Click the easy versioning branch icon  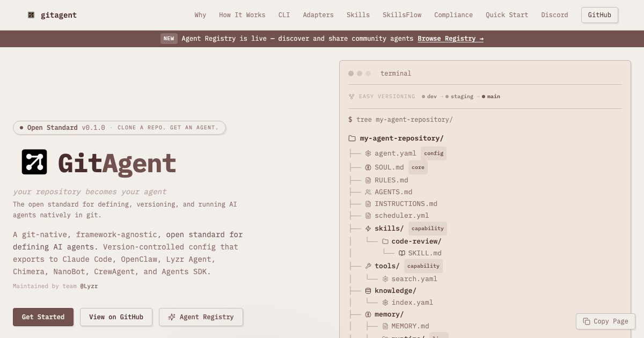[x=352, y=97]
